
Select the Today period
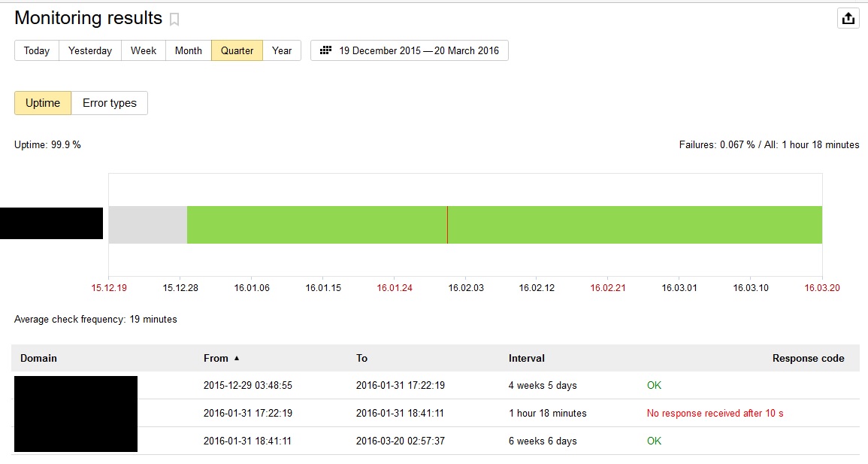[37, 50]
